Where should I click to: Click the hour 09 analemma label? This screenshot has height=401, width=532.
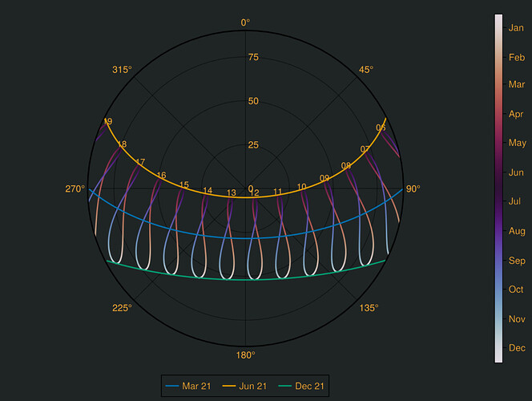[324, 178]
